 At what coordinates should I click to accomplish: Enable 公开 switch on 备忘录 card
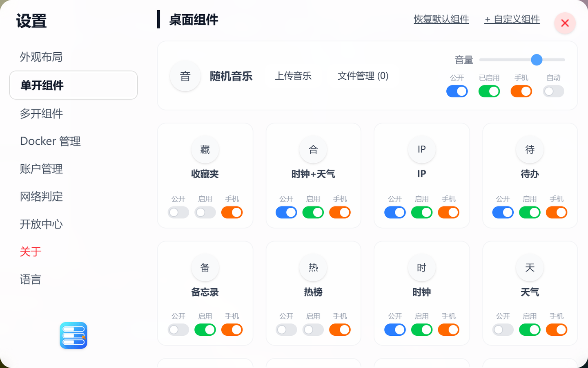(x=178, y=330)
